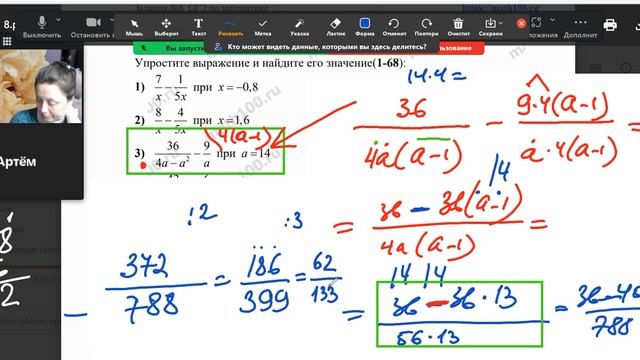
Task: Click the green "Вы запустили" sharing indicator
Action: (169, 48)
